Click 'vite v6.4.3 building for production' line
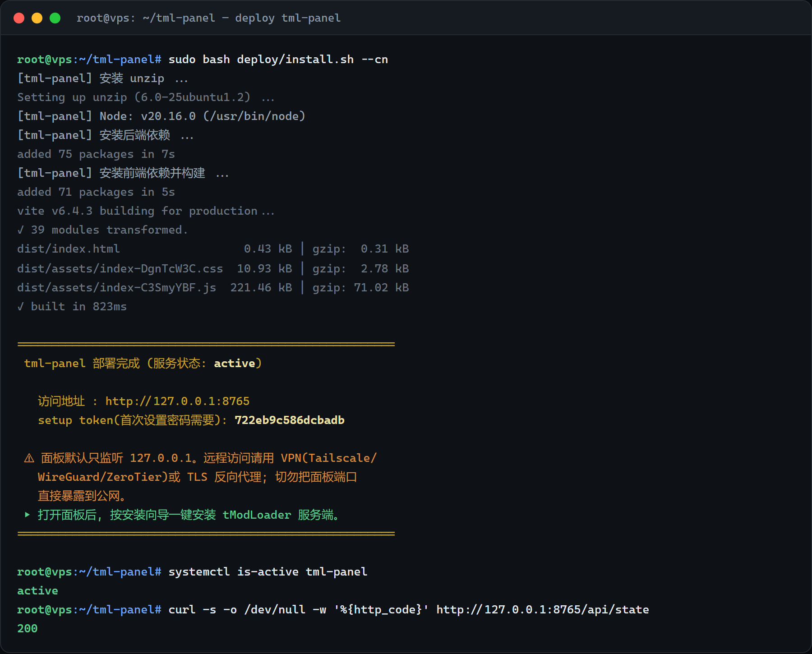Viewport: 812px width, 654px height. pos(146,211)
